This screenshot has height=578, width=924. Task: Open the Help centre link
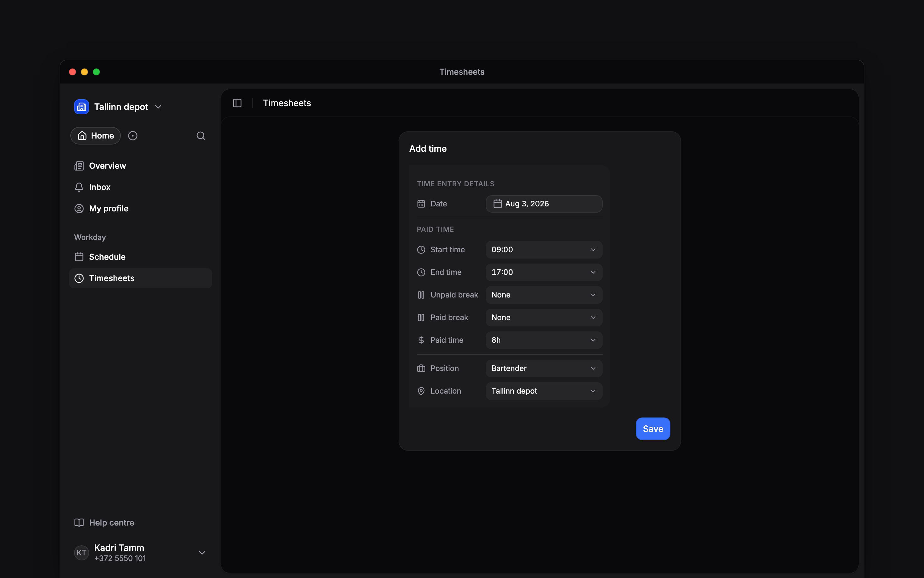click(104, 523)
